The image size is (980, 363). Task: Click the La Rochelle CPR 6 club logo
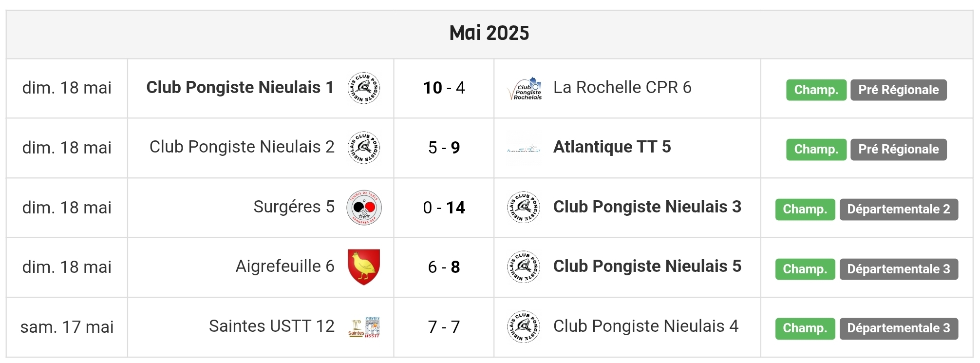pos(524,89)
